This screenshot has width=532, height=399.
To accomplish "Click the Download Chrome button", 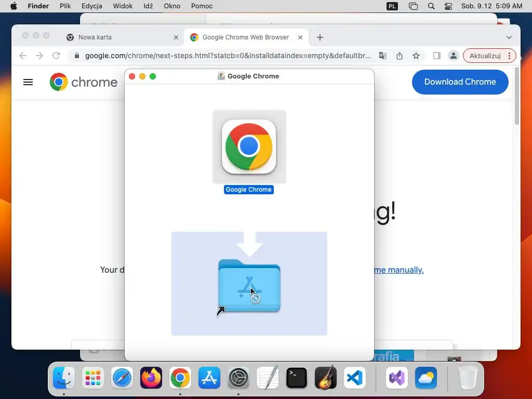I will (x=460, y=82).
